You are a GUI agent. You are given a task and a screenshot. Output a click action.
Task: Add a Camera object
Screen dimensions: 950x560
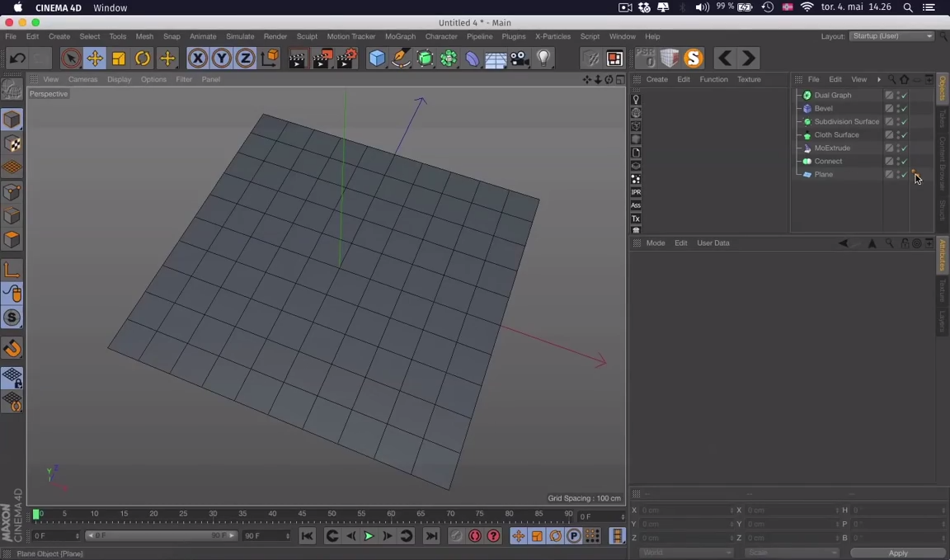[x=520, y=59]
